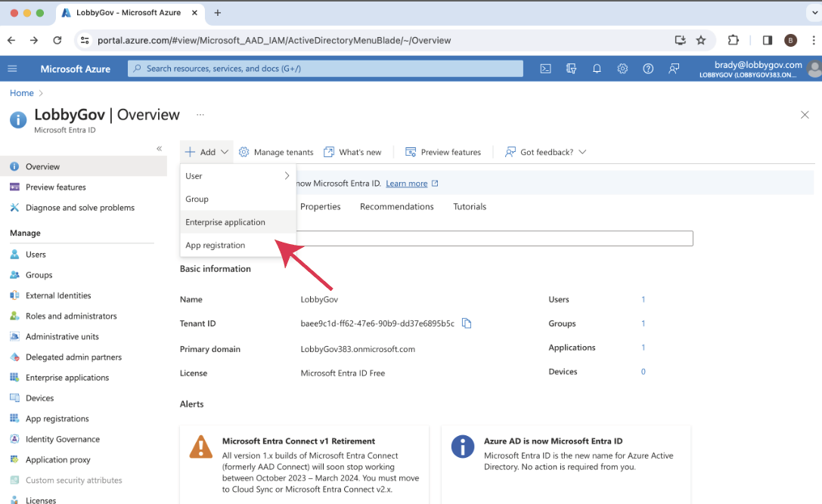Go back in browser history
The height and width of the screenshot is (504, 822).
11,40
